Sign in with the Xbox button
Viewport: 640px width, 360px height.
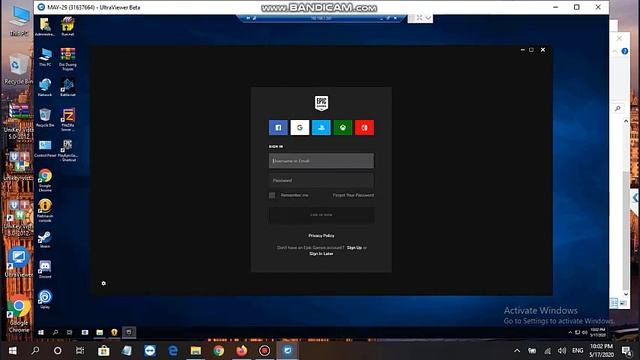pyautogui.click(x=343, y=128)
